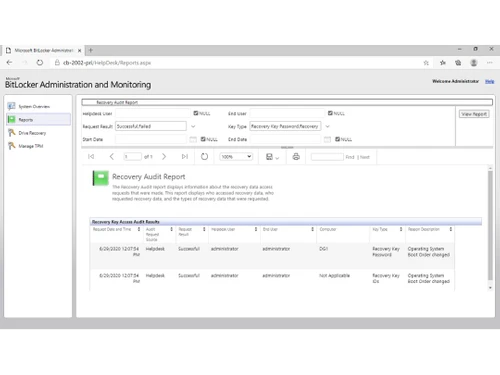Open System Overview in the sidebar
This screenshot has height=375, width=500.
point(34,107)
